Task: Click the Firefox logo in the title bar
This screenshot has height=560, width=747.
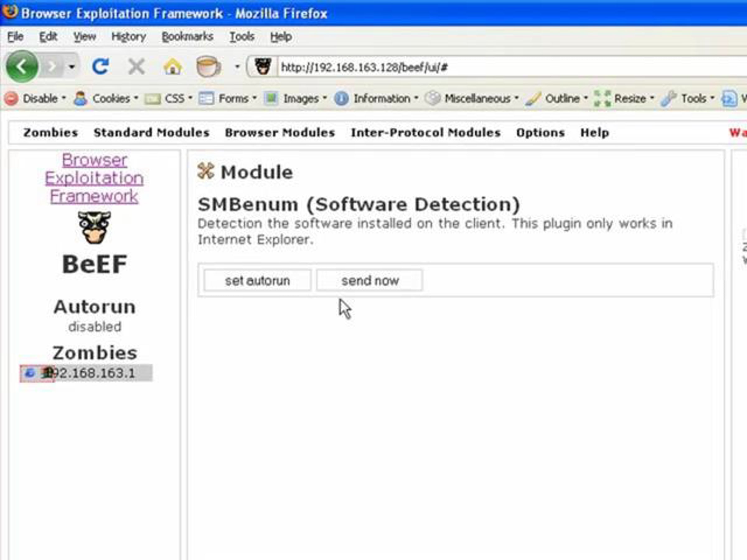Action: pos(10,12)
